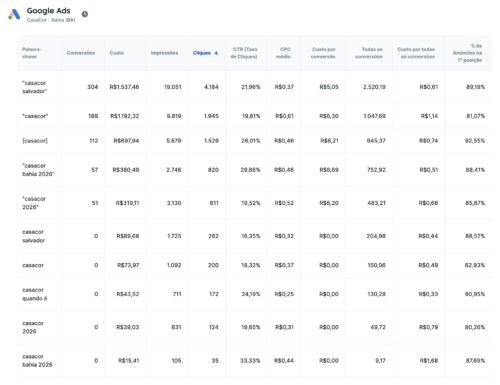Select the impressions value 3.130
The image size is (500, 385).
174,203
